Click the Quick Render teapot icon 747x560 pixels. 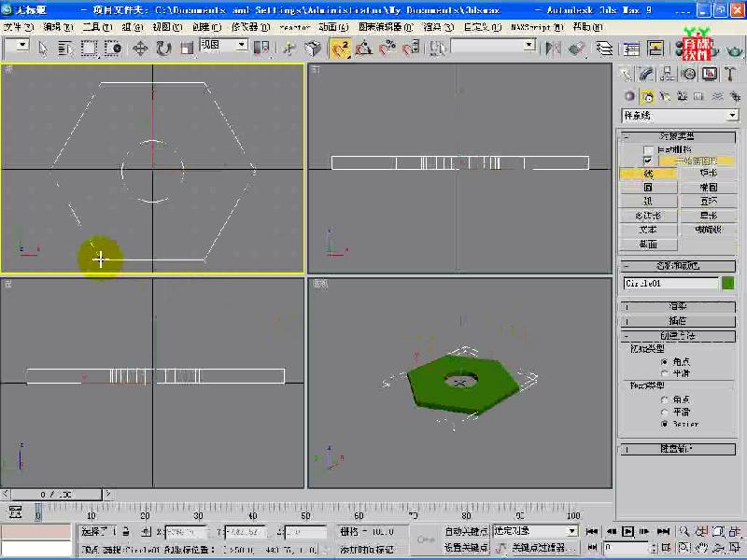(735, 50)
